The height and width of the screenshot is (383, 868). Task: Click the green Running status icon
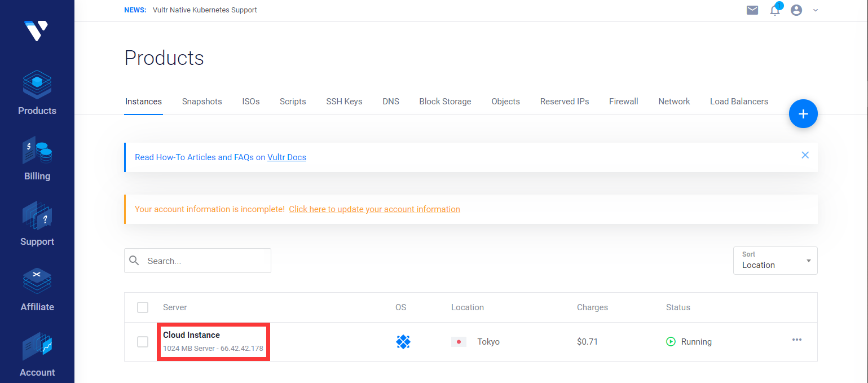coord(671,341)
